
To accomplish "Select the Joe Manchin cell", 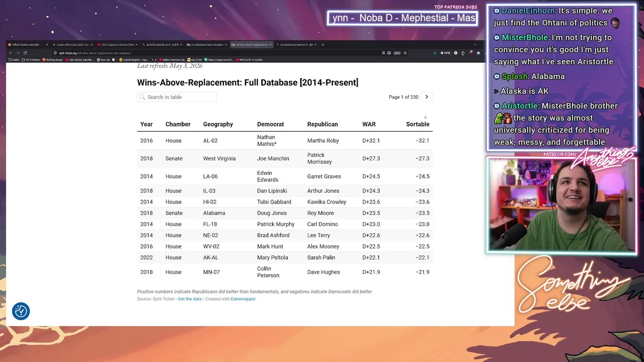I will click(x=273, y=158).
